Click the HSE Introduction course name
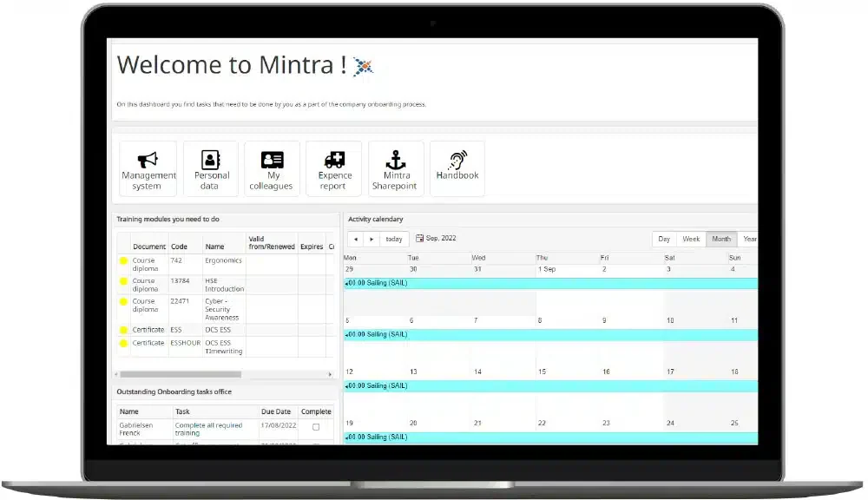This screenshot has height=500, width=868. (224, 285)
